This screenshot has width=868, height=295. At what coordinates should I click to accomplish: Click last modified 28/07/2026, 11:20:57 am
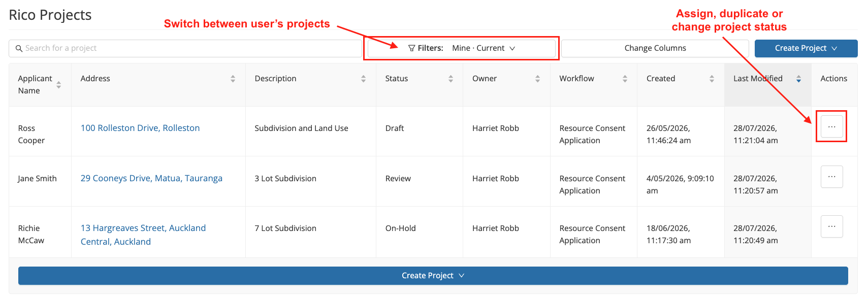pos(756,185)
